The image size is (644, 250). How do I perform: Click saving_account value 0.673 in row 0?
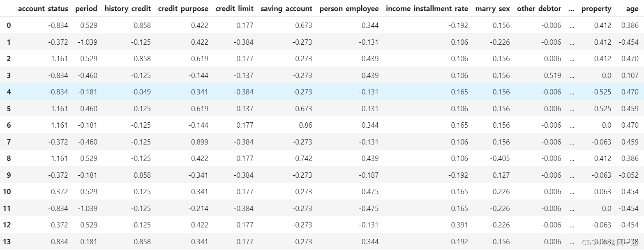304,25
